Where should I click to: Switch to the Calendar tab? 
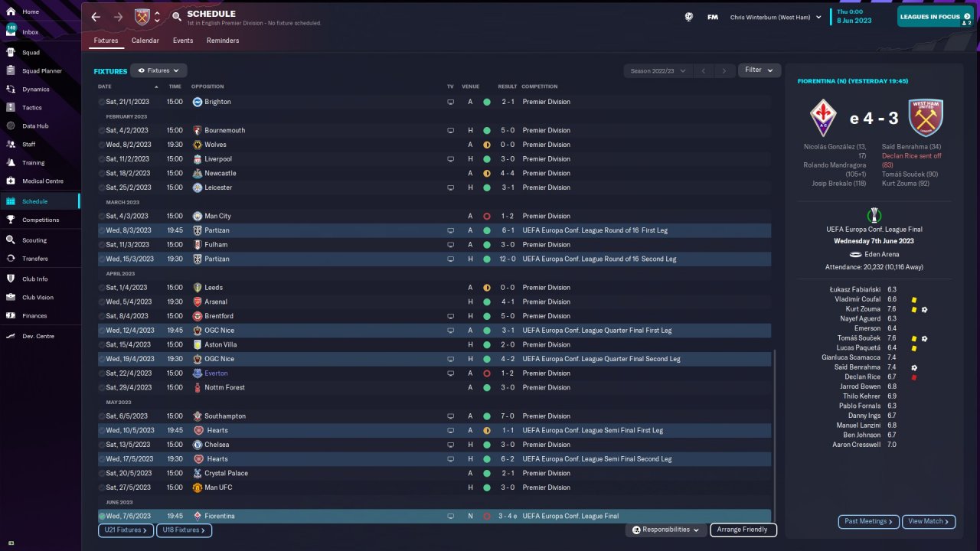tap(145, 41)
